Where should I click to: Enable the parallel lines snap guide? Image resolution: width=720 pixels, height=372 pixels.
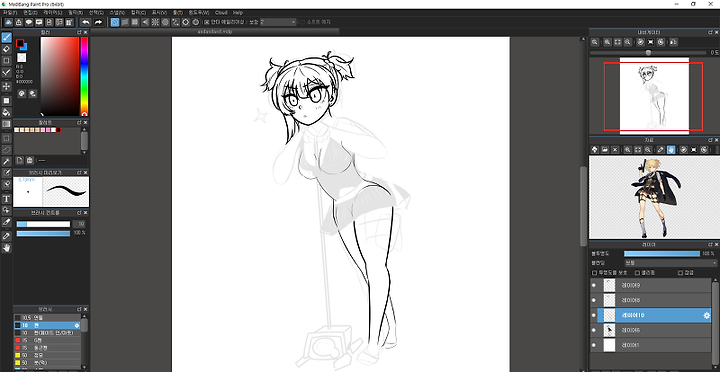tap(125, 22)
